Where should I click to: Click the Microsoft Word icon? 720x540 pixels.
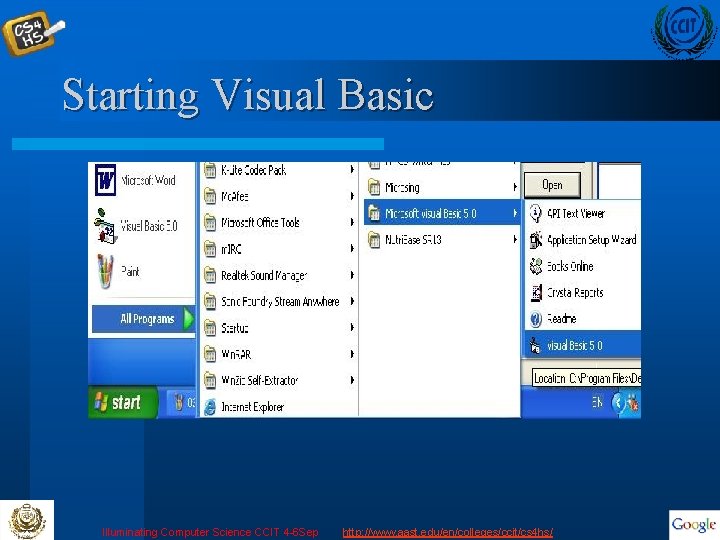point(105,180)
